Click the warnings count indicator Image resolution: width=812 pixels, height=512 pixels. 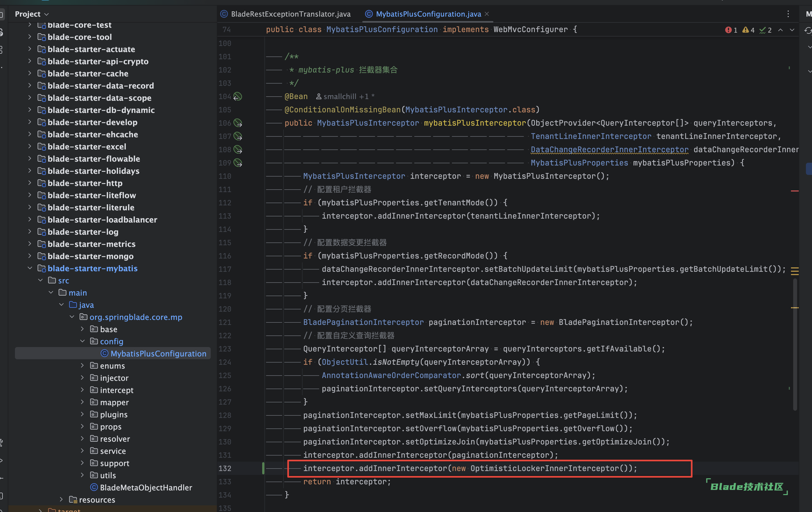(x=748, y=30)
